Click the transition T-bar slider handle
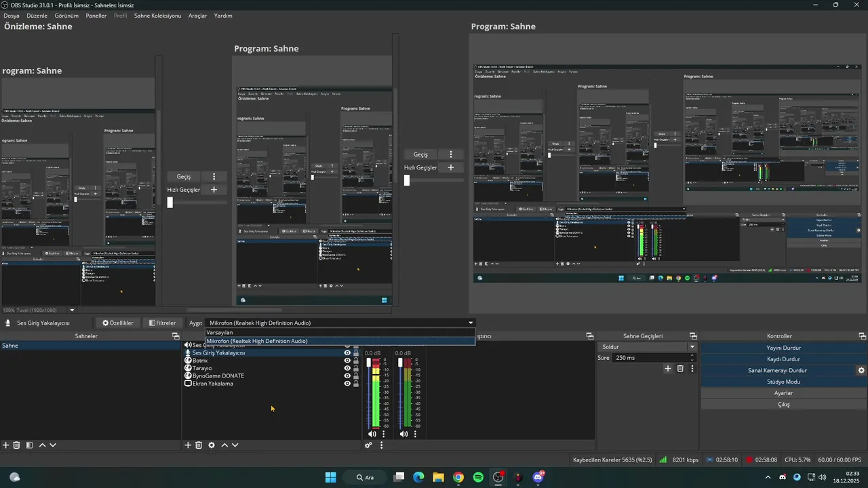This screenshot has width=868, height=488. point(407,180)
